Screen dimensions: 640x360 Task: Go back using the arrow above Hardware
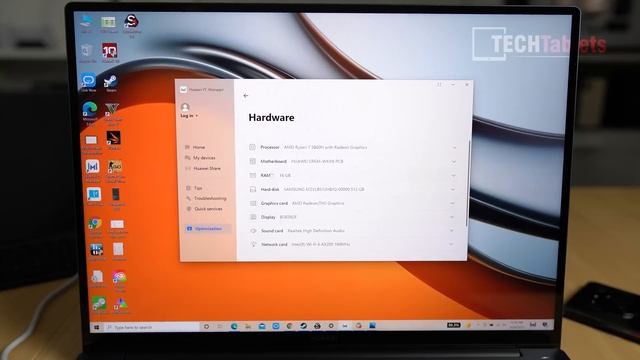pyautogui.click(x=246, y=96)
